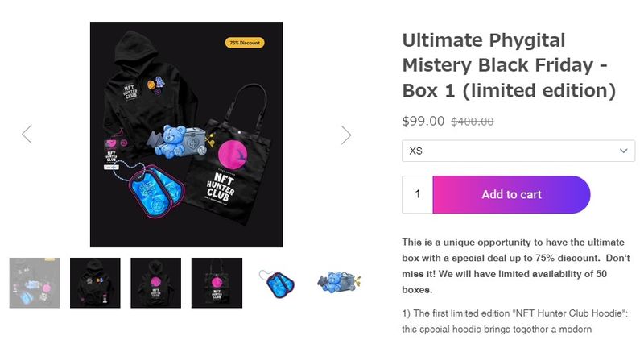This screenshot has height=340, width=644.
Task: Select the blue teddy bear thumbnail
Action: (x=338, y=282)
